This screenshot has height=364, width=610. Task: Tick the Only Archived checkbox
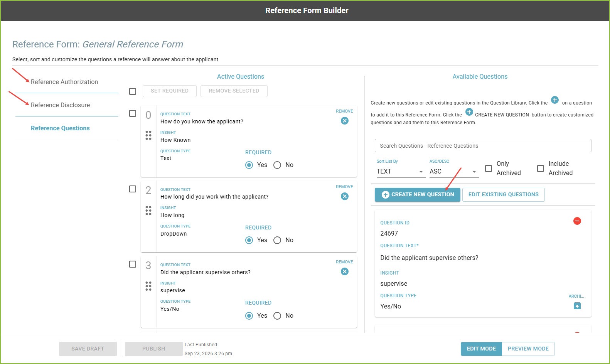tap(489, 169)
